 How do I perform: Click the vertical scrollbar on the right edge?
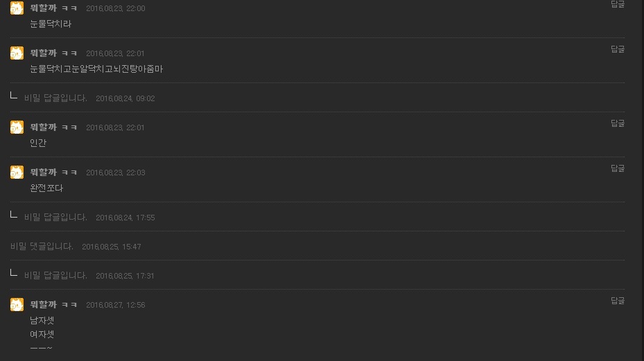641,180
